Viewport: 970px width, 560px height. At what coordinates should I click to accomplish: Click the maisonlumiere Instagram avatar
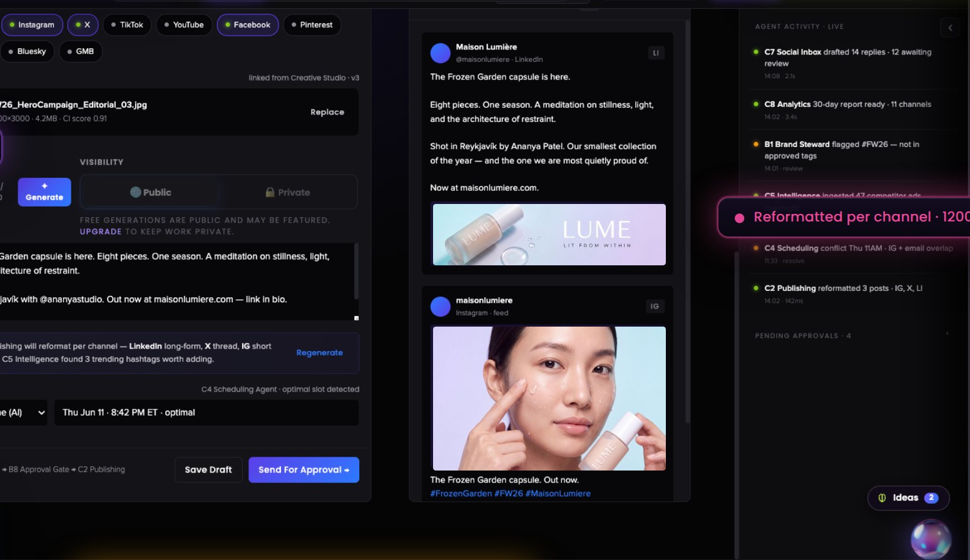click(x=441, y=307)
